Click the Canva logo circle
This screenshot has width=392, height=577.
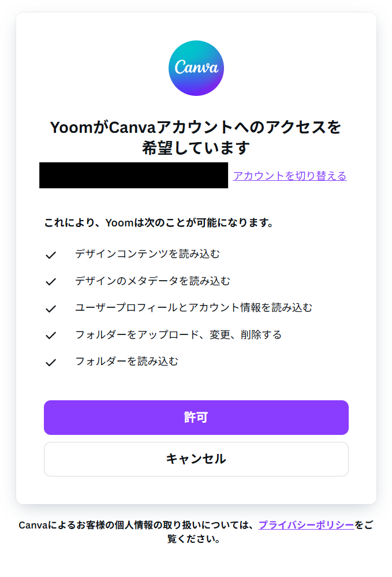[196, 68]
